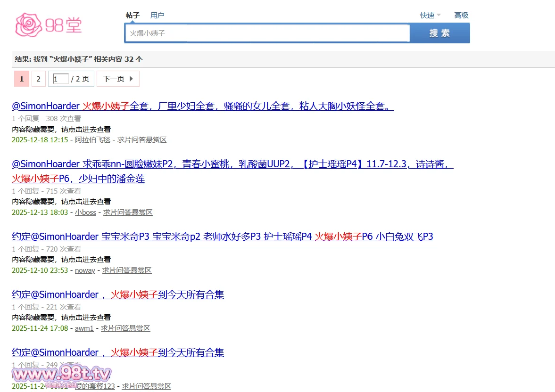555x392 pixels.
Task: Open the first search result title
Action: coord(203,106)
